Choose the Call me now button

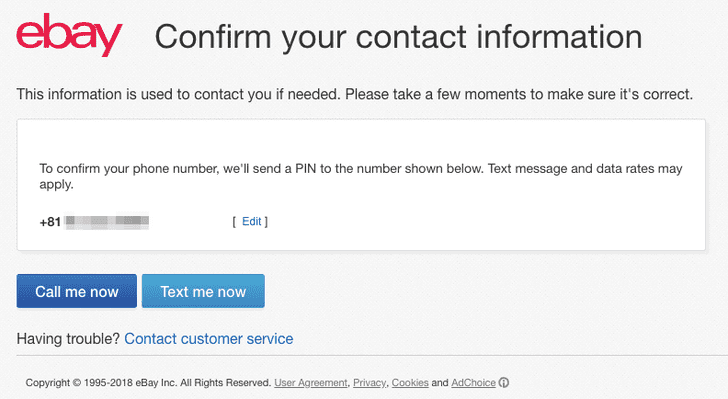(77, 291)
